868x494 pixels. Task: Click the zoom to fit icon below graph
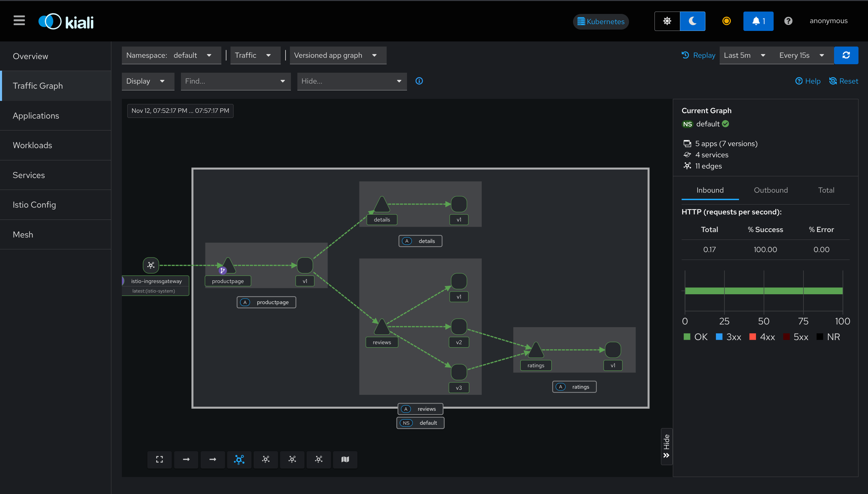coord(160,459)
